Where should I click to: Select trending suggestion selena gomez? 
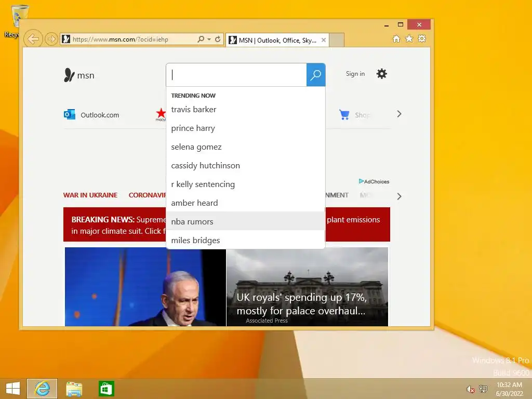click(246, 147)
